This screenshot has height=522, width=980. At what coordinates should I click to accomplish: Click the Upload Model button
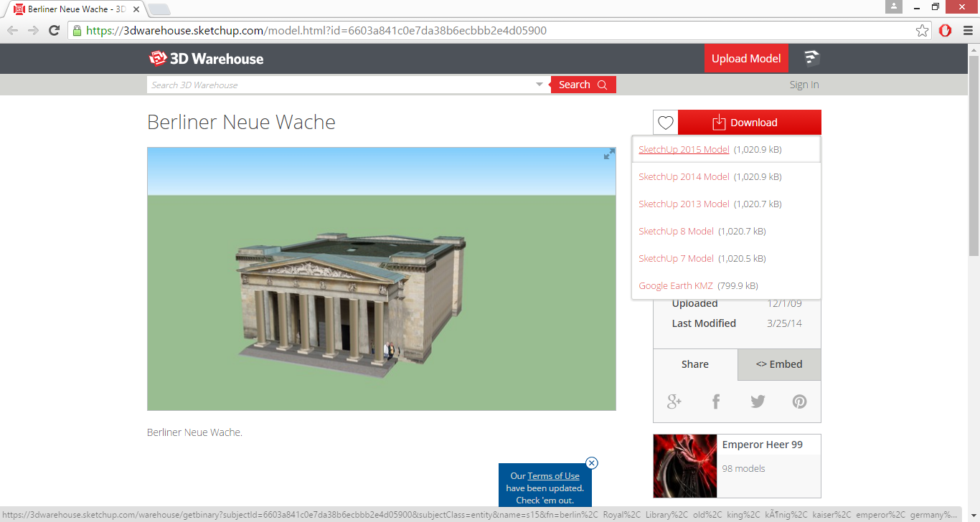(x=746, y=59)
